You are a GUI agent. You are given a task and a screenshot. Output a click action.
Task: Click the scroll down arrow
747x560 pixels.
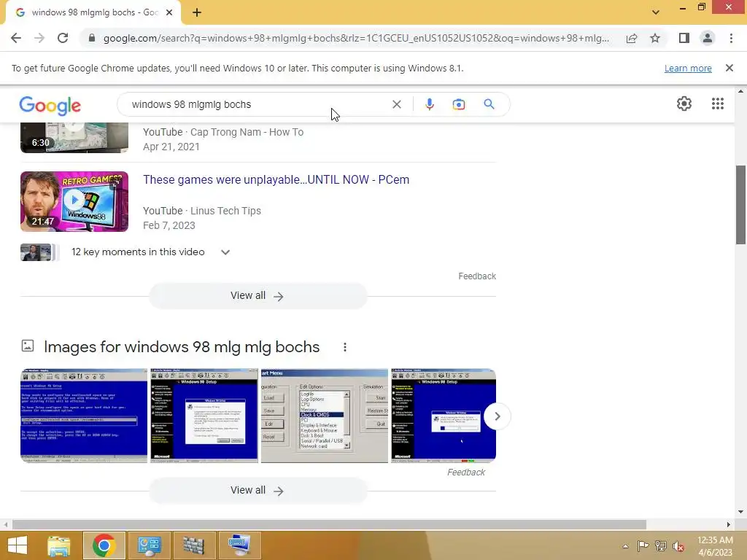(x=740, y=512)
